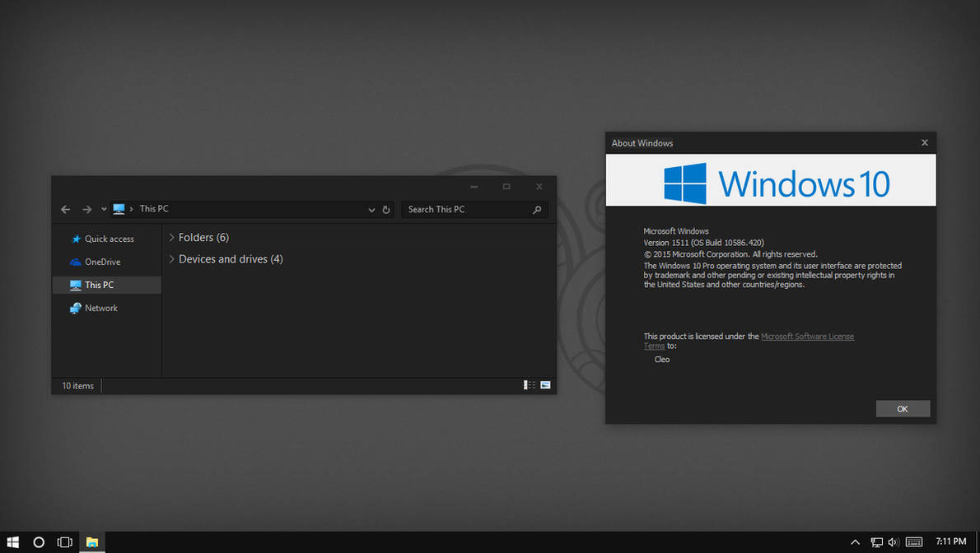Screen dimensions: 980x553
Task: Click the search magnifier icon
Action: click(537, 210)
